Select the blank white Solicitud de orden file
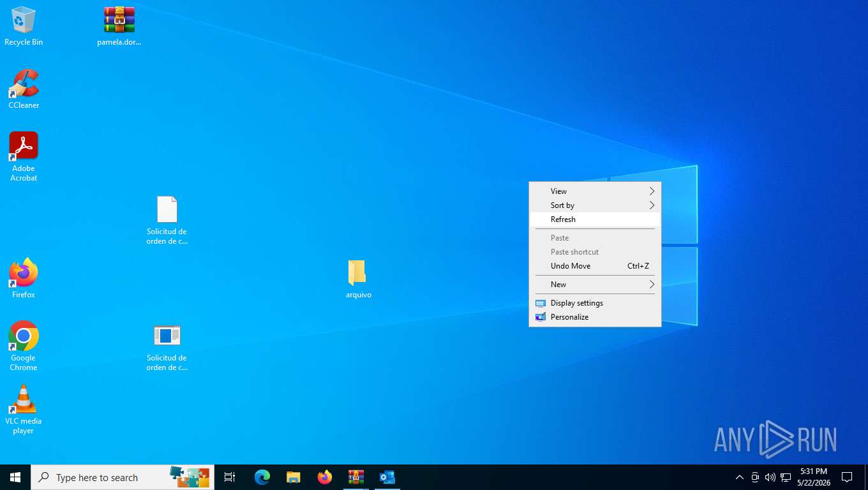Viewport: 868px width, 490px height. (167, 220)
